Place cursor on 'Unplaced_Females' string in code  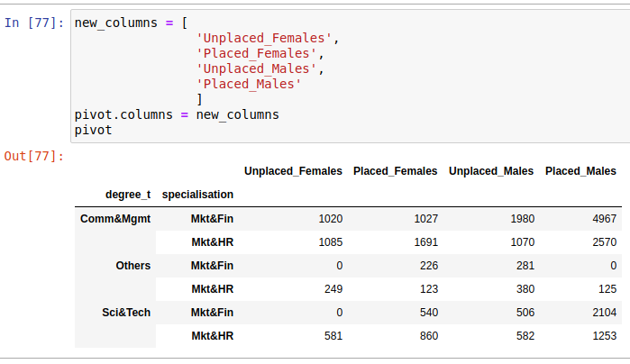click(x=266, y=38)
